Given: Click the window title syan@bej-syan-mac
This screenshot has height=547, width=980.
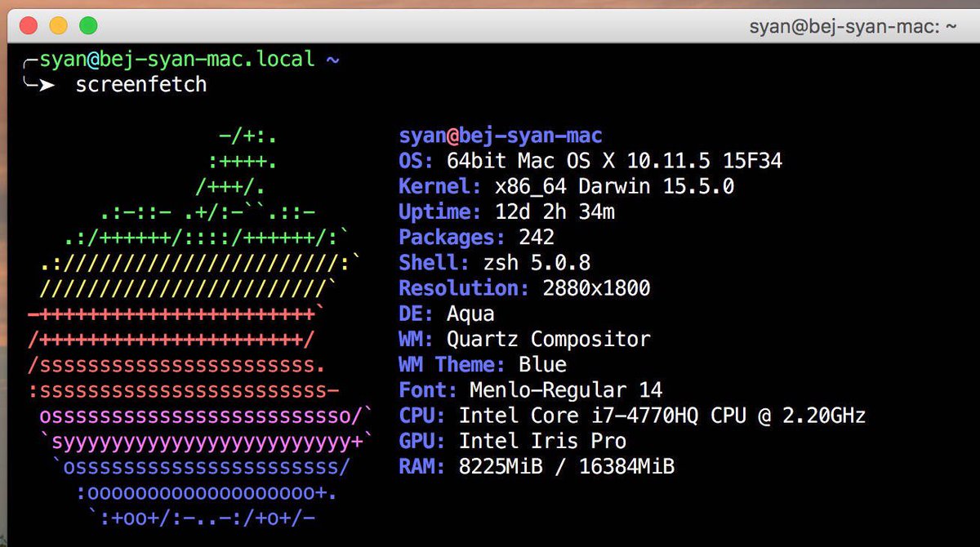Looking at the screenshot, I should pyautogui.click(x=853, y=27).
